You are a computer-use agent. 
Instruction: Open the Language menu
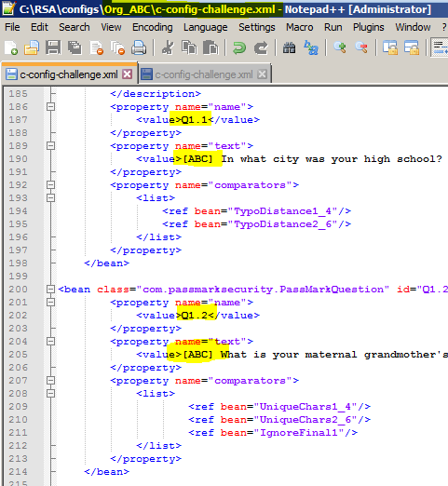tap(206, 27)
